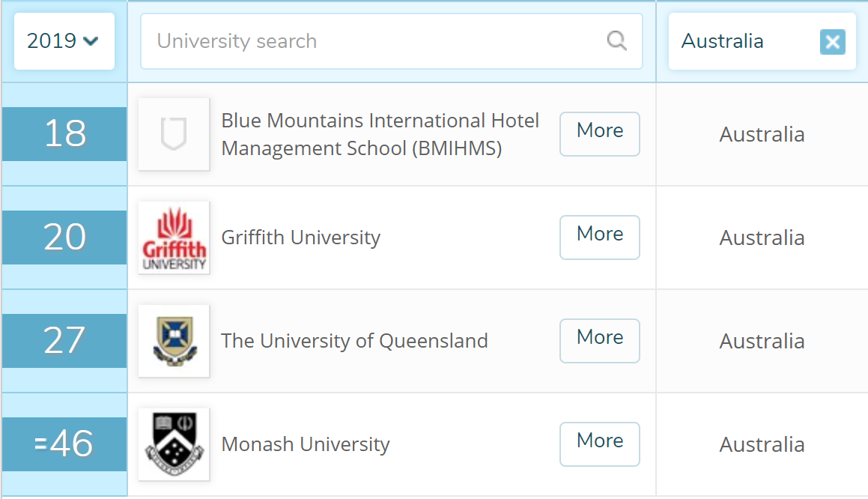Click rank =46 cell
This screenshot has width=868, height=499.
(64, 444)
